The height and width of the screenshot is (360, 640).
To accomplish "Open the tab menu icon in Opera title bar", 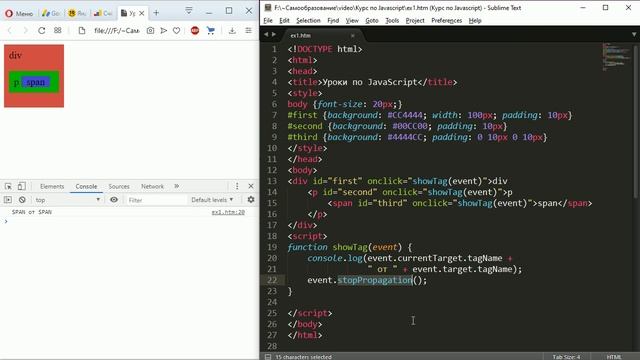I will (189, 10).
